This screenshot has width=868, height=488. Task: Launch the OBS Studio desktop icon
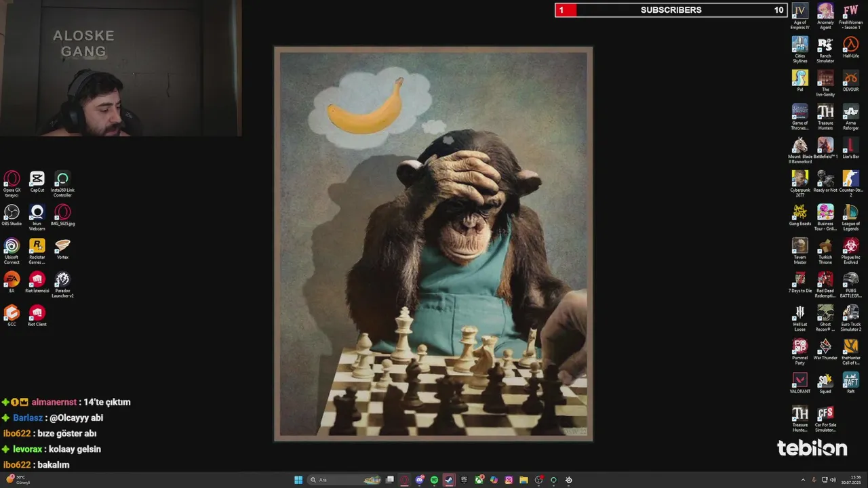coord(12,216)
